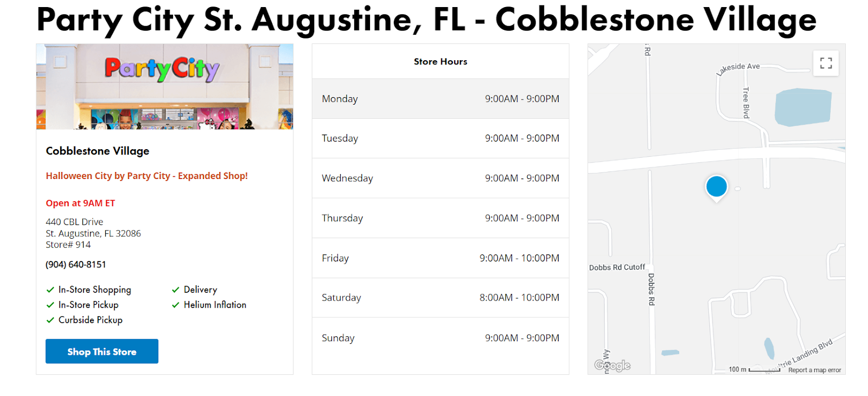The image size is (868, 396).
Task: Click the In-Store Shopping checkmark icon
Action: click(50, 290)
